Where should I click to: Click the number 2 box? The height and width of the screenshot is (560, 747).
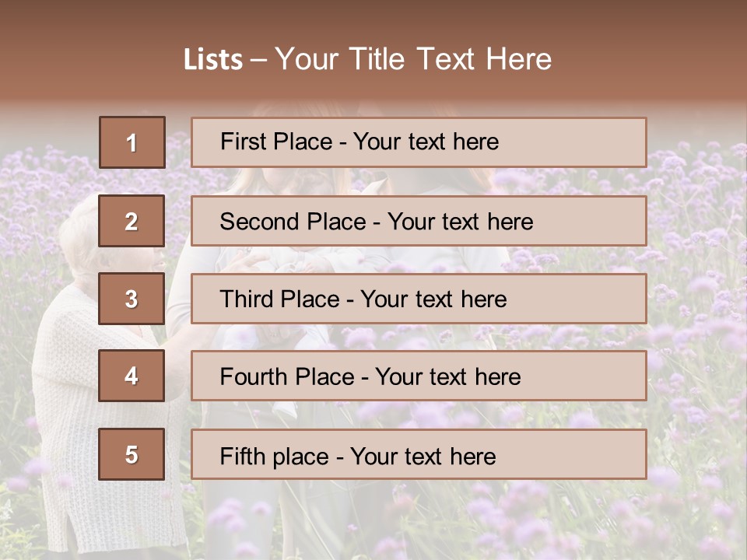coord(132,221)
